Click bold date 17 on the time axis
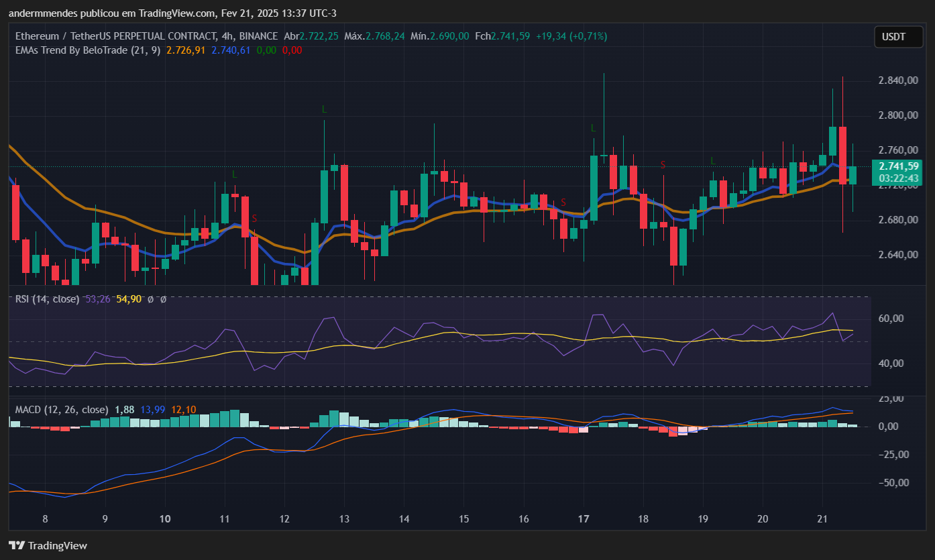Screen dimensions: 935x560 click(584, 518)
